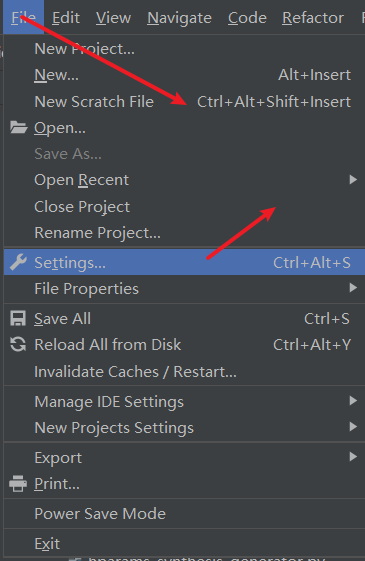Choose Exit from the File menu
Viewport: 365px width, 561px height.
click(x=184, y=543)
